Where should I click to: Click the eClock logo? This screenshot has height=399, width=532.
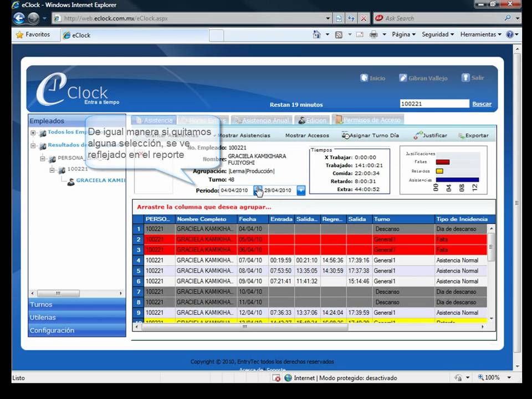click(78, 90)
